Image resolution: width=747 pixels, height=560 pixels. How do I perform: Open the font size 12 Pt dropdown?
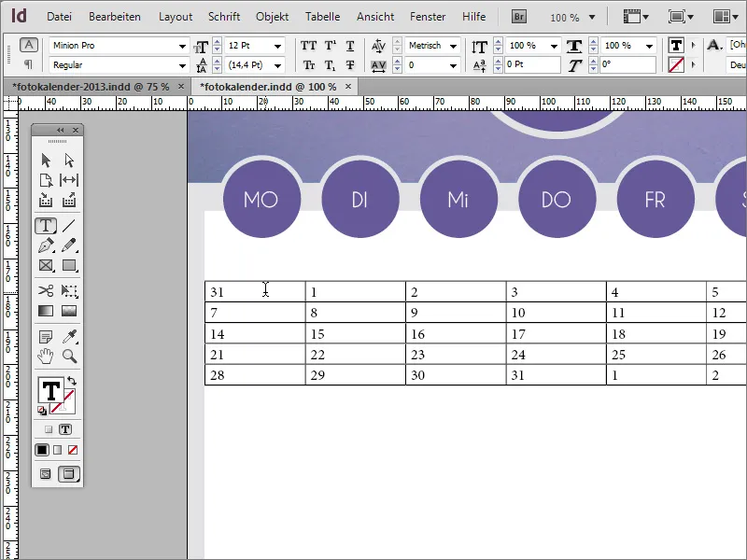click(277, 46)
